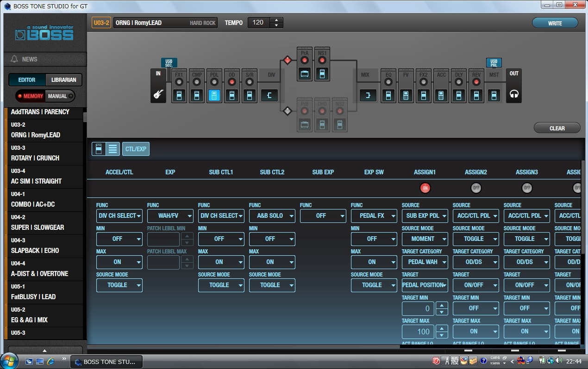Open the CTL/EXP tab
The image size is (588, 369).
click(x=136, y=149)
